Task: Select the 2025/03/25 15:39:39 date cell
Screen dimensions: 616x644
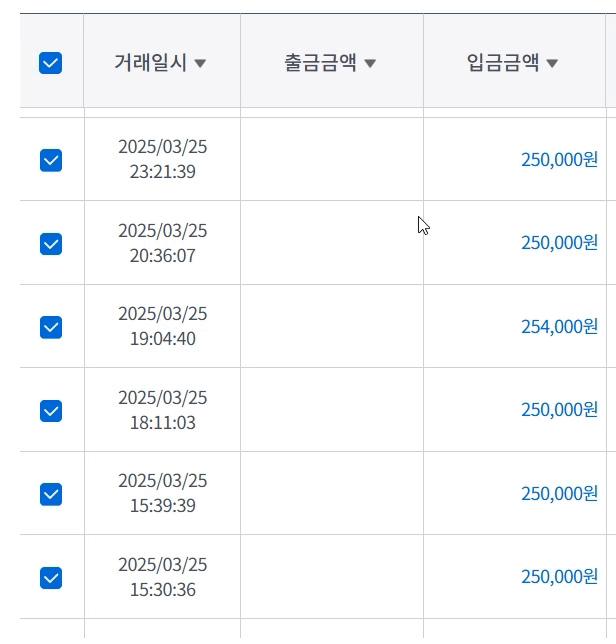Action: (163, 494)
